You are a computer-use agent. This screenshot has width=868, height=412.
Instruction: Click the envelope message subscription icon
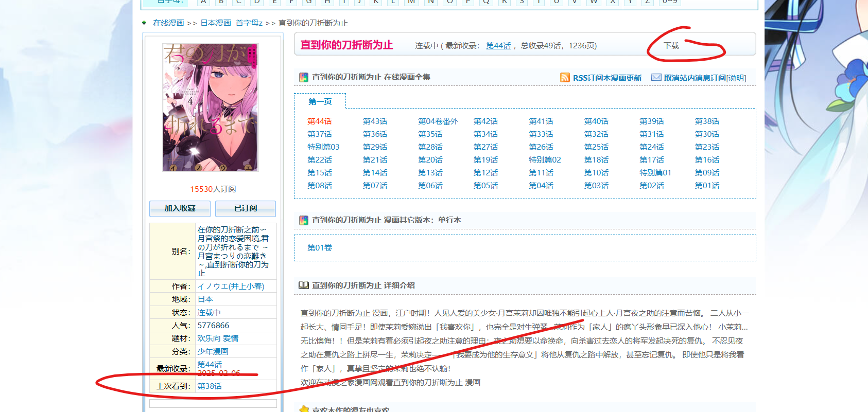656,77
